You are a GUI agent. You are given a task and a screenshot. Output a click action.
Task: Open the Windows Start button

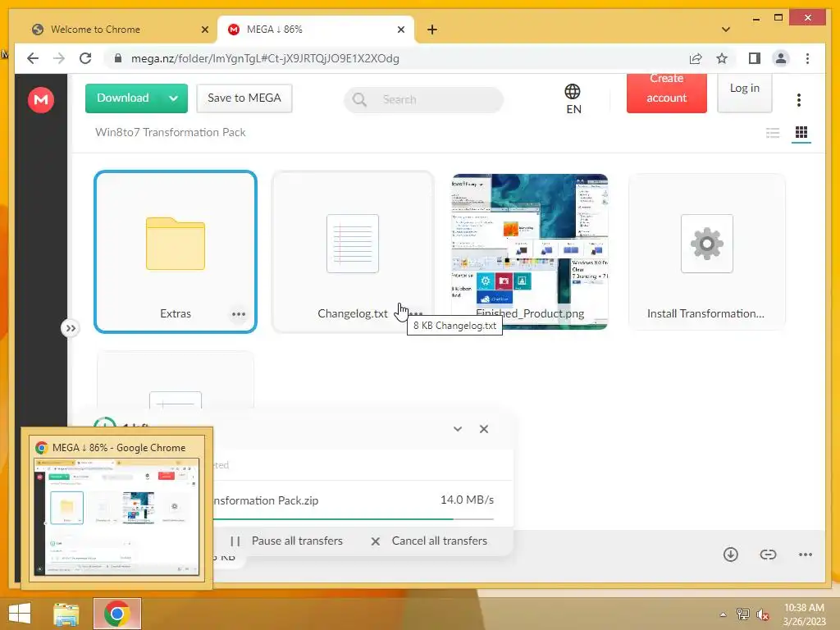(20, 614)
